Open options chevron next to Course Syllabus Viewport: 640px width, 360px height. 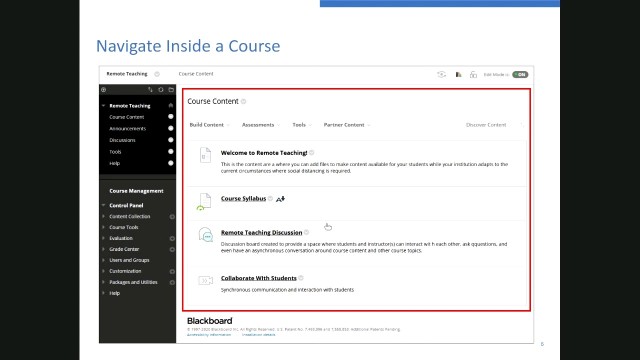click(x=271, y=198)
